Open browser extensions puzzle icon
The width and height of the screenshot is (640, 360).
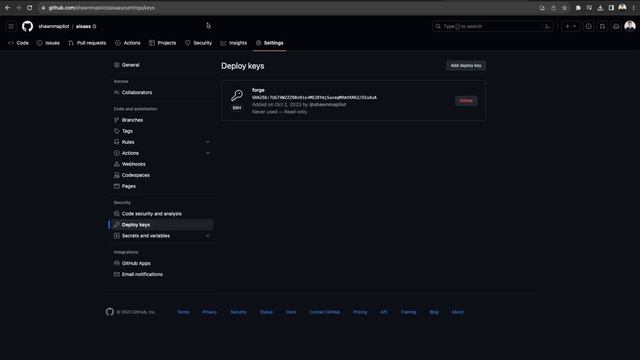(x=578, y=7)
